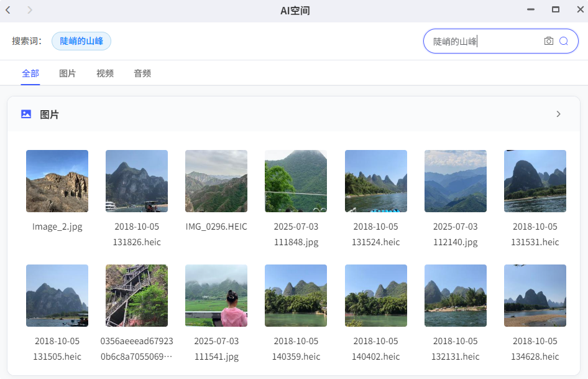Open IMG_0296.HEIC photo thumbnail
The width and height of the screenshot is (588, 379).
tap(216, 181)
